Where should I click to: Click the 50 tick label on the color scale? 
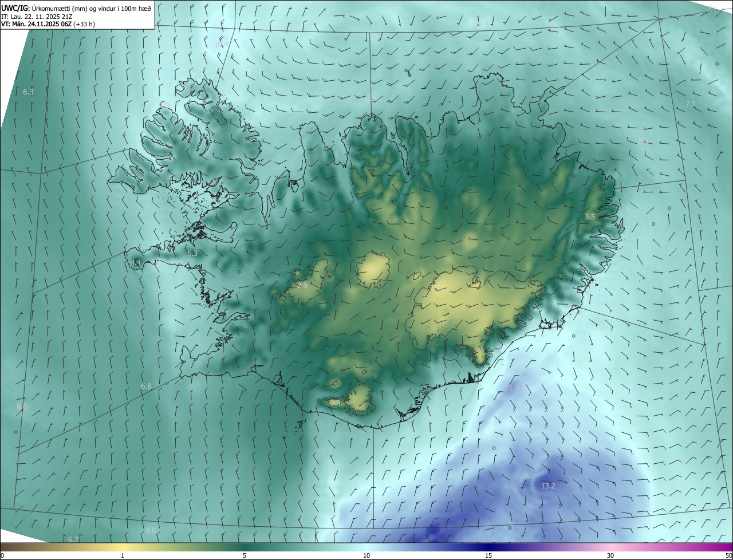click(x=728, y=555)
